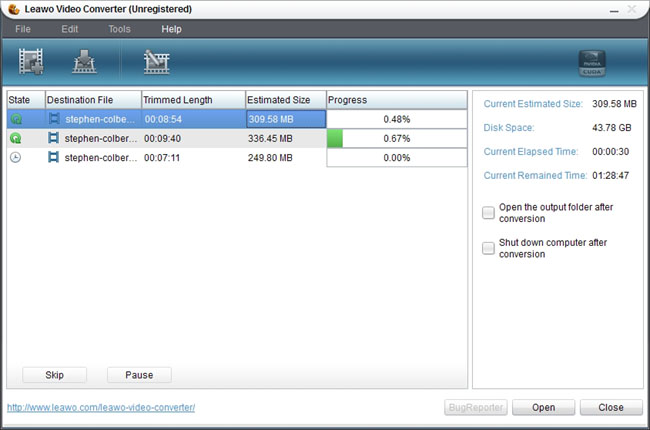
Task: Click converting state icon of 00:08:54 row
Action: (16, 119)
